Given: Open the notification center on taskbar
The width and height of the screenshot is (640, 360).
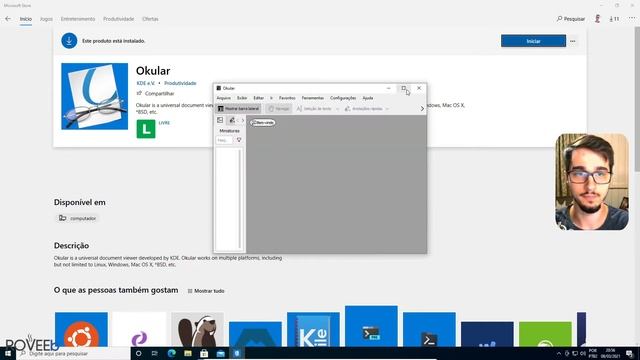Looking at the screenshot, I should pos(630,353).
